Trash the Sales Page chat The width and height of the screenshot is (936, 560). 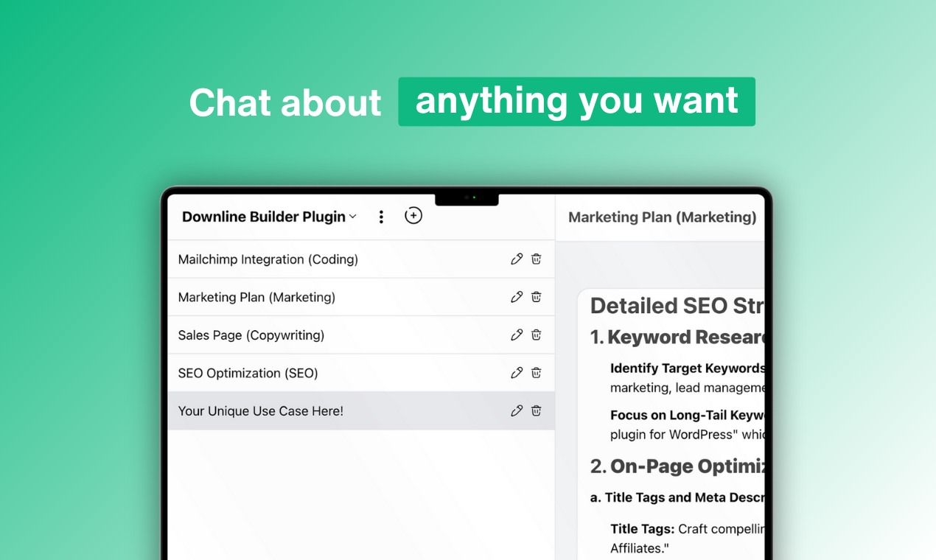coord(537,335)
